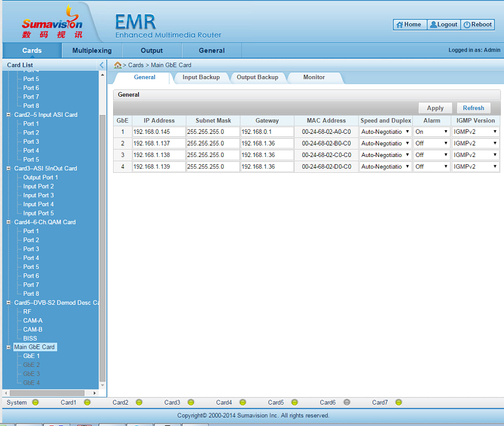Screen dimensions: 504x426
Task: Select CAM-A under Card5
Action: point(33,321)
